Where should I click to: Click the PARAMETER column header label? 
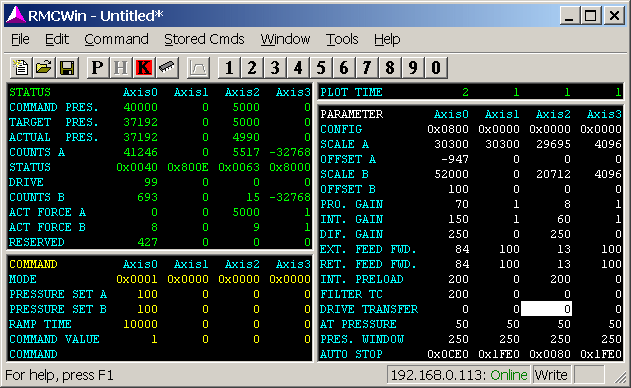tap(352, 114)
